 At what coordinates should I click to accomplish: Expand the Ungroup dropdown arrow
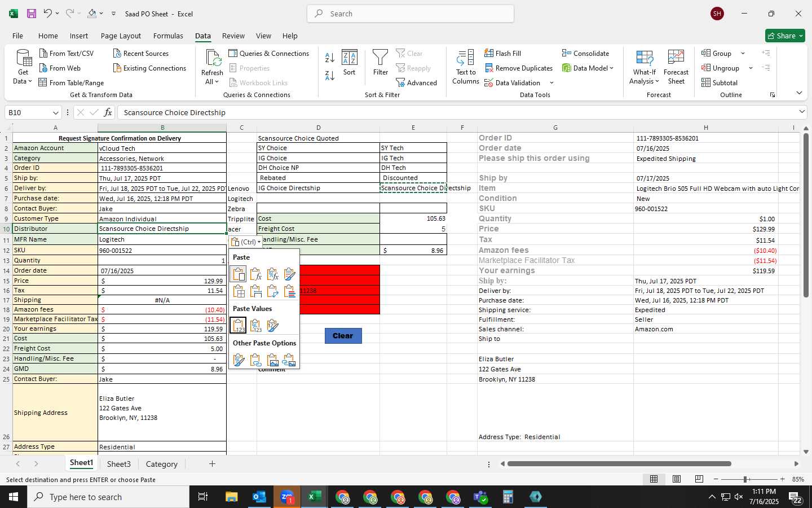coord(751,68)
